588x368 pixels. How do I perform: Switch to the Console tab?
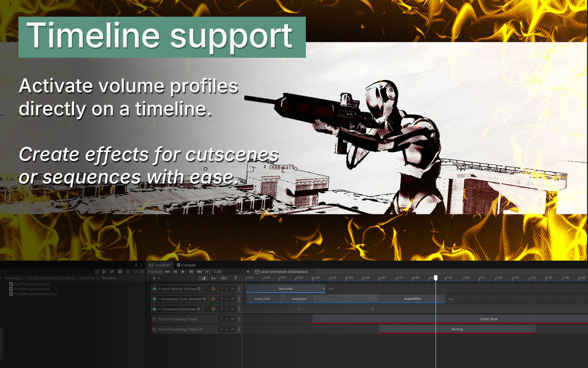(x=186, y=265)
